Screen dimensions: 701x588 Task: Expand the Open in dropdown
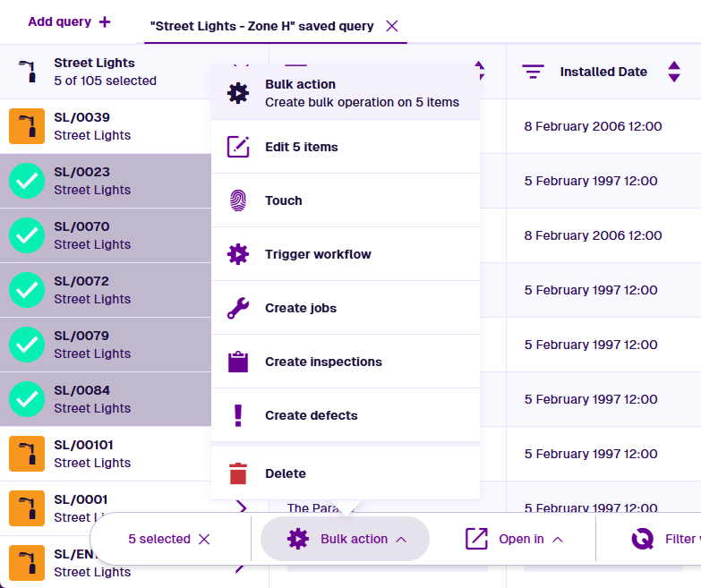(515, 539)
